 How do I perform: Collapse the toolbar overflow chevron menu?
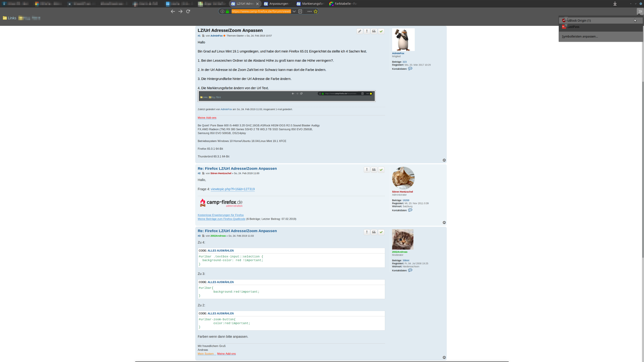coord(640,11)
